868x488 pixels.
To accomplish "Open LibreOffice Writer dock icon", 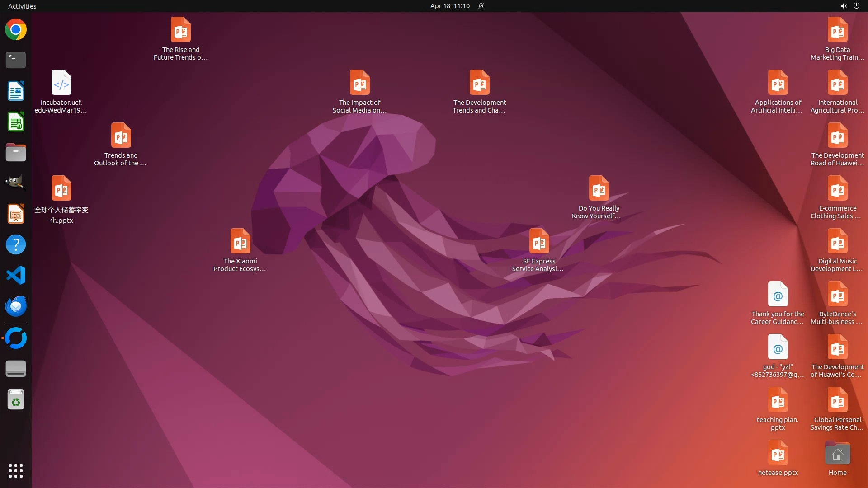I will 16,91.
